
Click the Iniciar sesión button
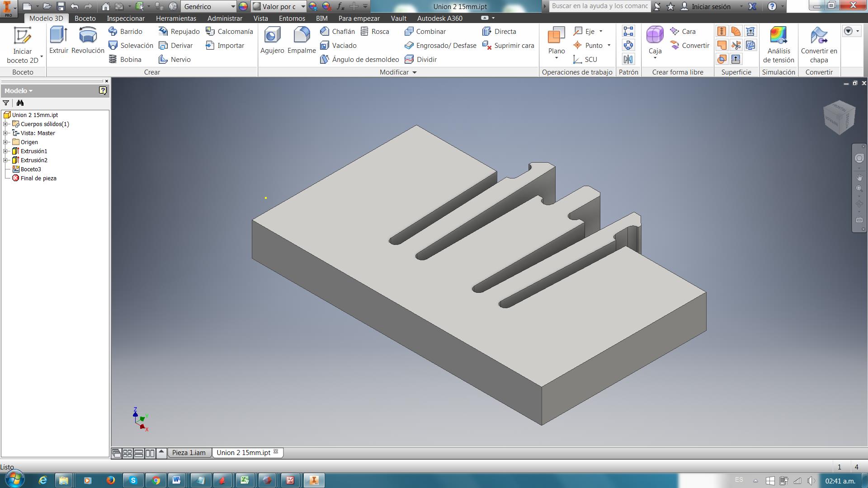click(711, 6)
